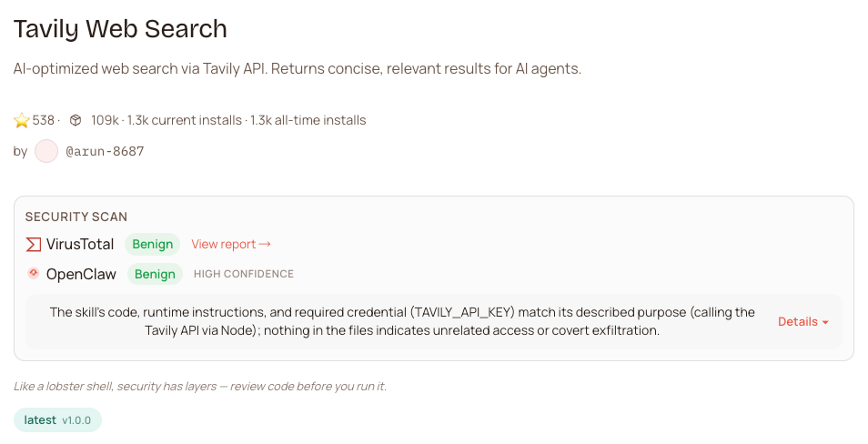Click the 1.3k current installs stat

185,120
